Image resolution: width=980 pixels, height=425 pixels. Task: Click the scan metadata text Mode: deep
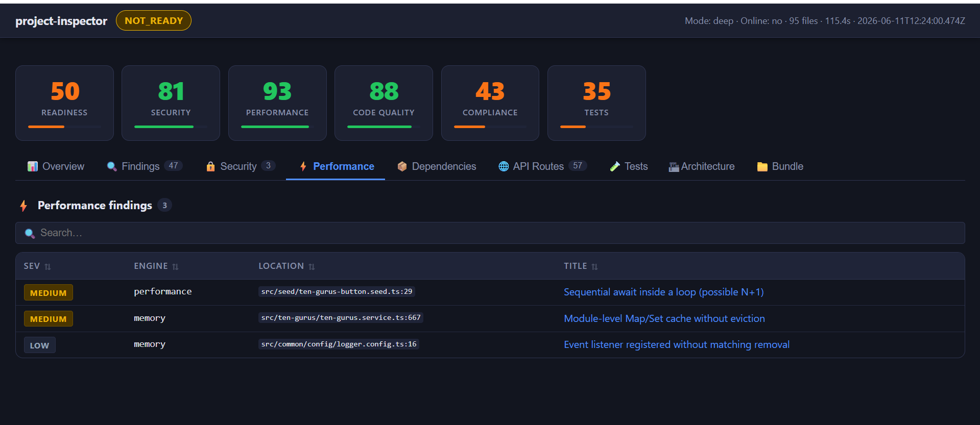[x=709, y=21]
